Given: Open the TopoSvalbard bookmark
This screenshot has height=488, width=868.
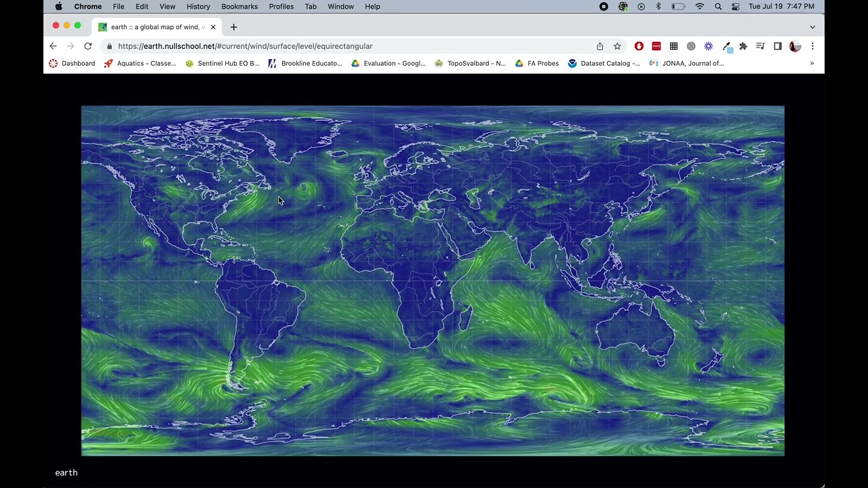Looking at the screenshot, I should pos(470,63).
